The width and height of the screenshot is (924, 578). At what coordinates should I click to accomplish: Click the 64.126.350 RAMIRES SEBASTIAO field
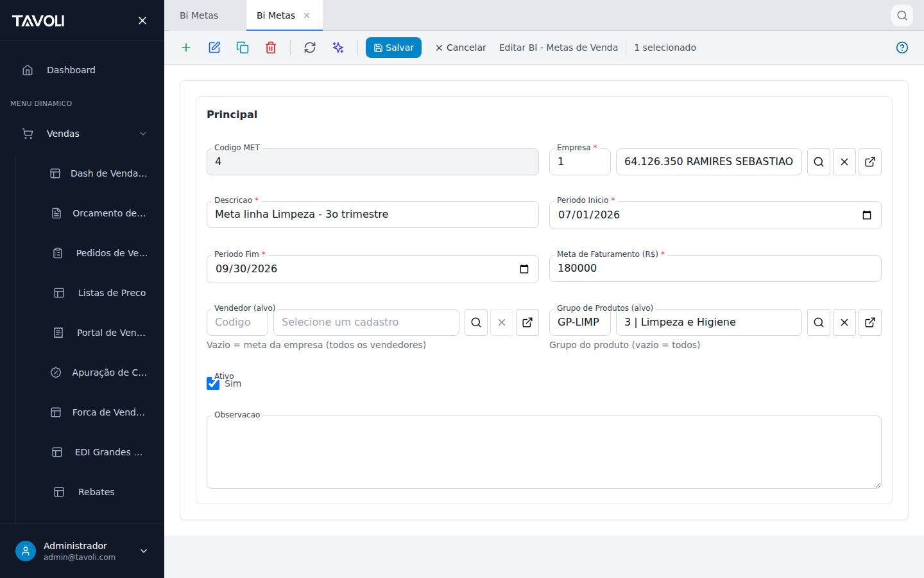coord(709,162)
